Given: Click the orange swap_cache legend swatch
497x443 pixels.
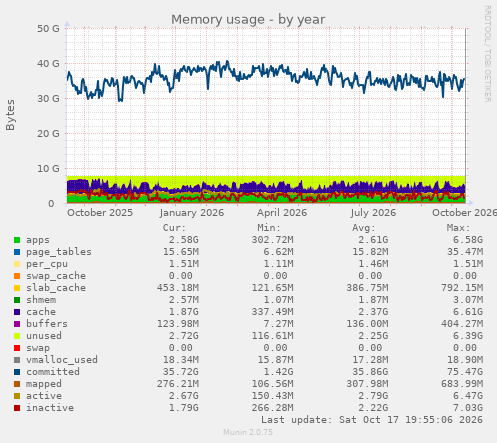Looking at the screenshot, I should click(17, 276).
